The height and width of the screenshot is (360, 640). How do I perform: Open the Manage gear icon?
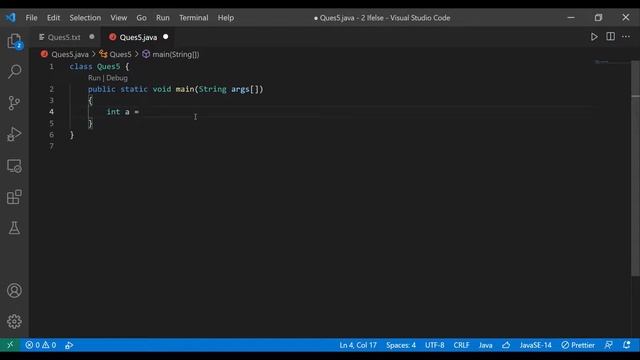(14, 322)
